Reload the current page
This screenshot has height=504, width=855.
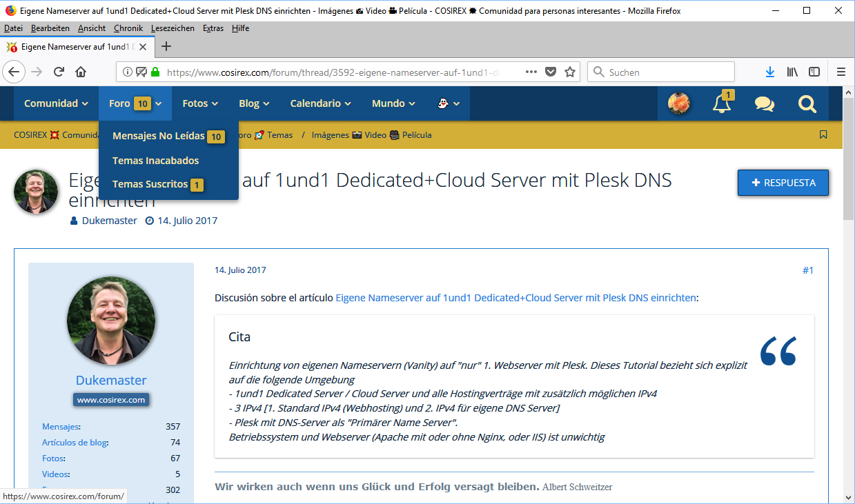[59, 72]
